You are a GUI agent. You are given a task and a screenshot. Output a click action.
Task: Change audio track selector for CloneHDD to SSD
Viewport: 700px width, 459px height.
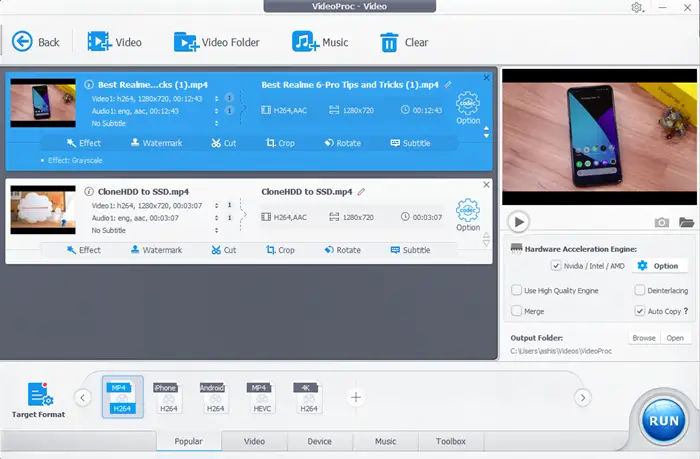[217, 218]
